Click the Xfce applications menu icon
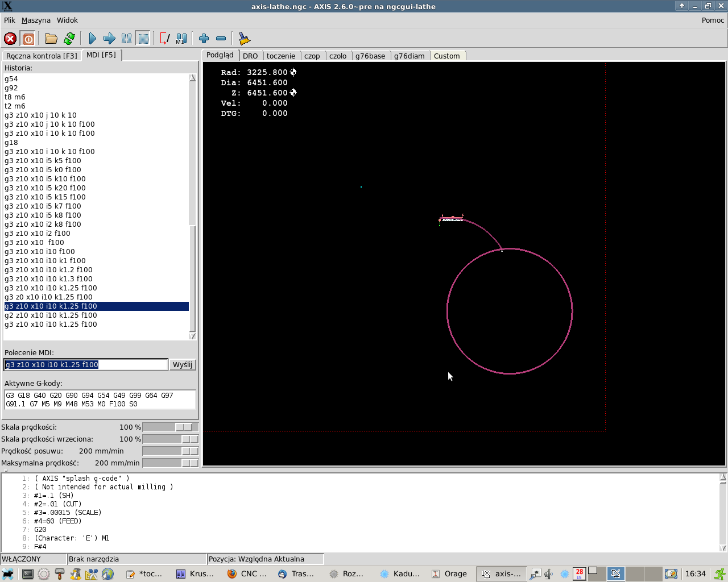 [x=8, y=574]
